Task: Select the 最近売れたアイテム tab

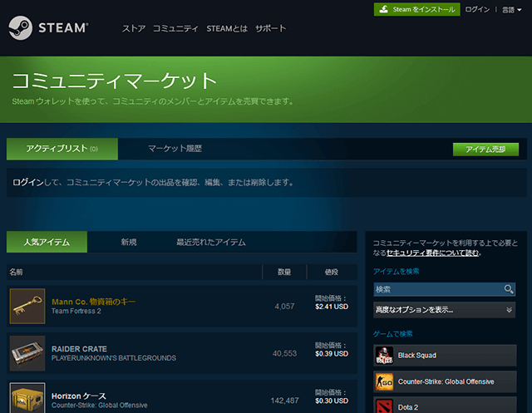Action: pos(210,242)
